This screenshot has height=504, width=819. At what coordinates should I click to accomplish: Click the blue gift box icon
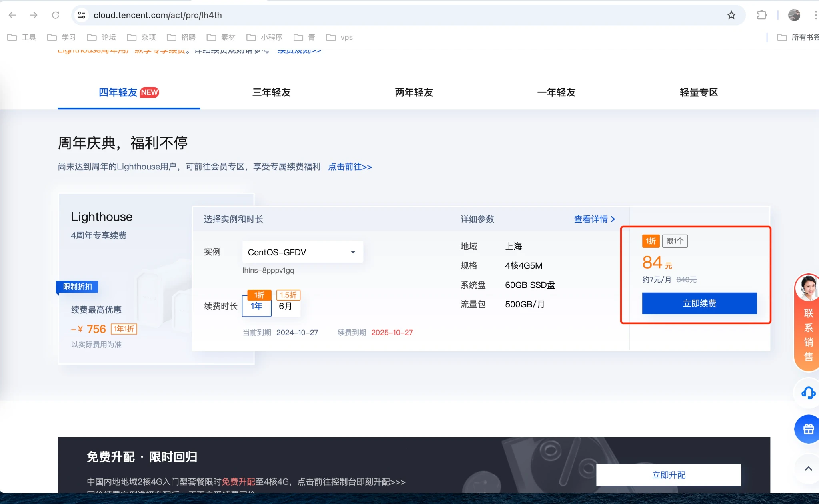click(x=808, y=429)
